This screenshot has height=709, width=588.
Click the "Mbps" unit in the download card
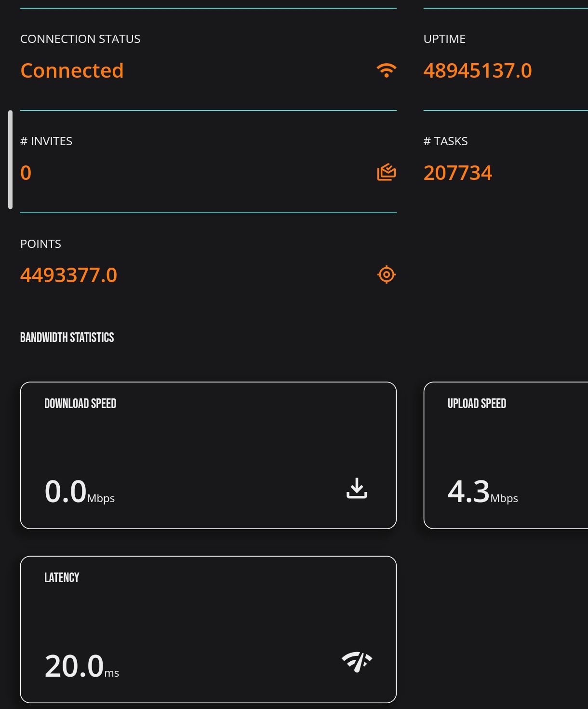(101, 498)
